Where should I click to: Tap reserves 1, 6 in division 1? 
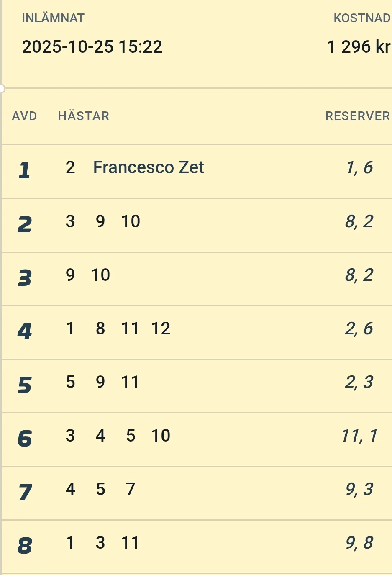[x=359, y=167]
